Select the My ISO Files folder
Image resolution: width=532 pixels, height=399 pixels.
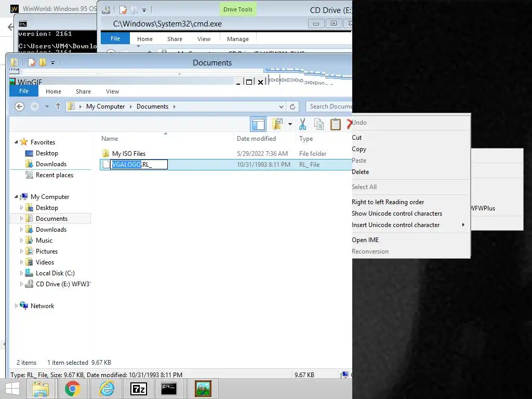(x=129, y=153)
